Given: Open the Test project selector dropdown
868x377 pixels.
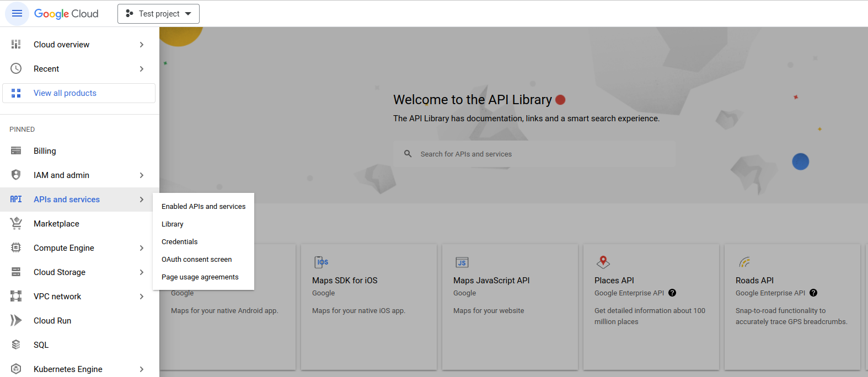Looking at the screenshot, I should point(158,14).
